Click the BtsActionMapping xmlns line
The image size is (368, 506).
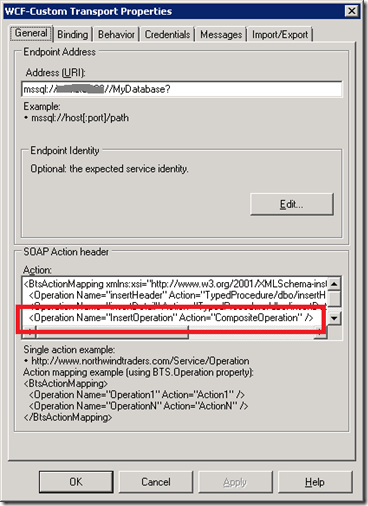point(175,284)
